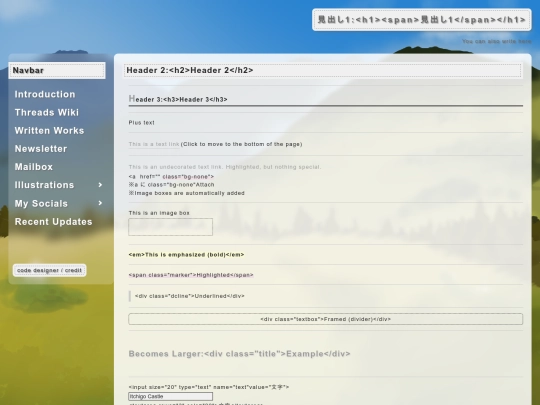Screen dimensions: 540x405
Task: Click the page title heading box
Action: pos(422,20)
